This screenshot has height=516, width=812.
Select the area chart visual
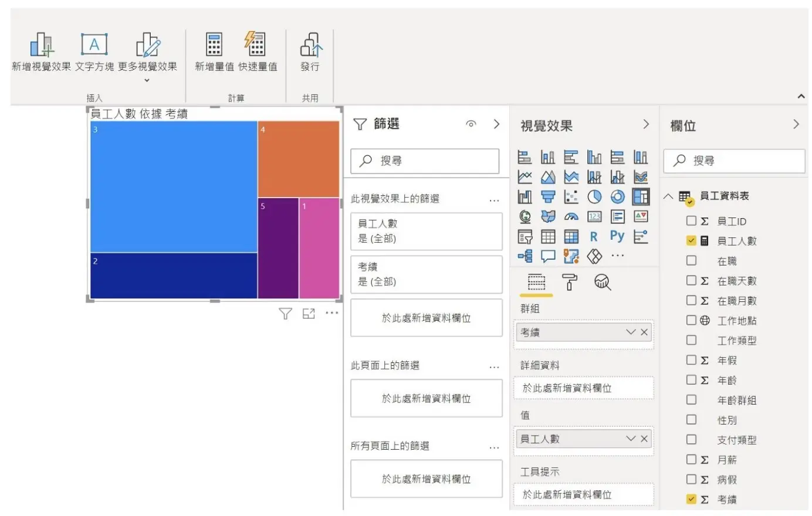point(548,177)
